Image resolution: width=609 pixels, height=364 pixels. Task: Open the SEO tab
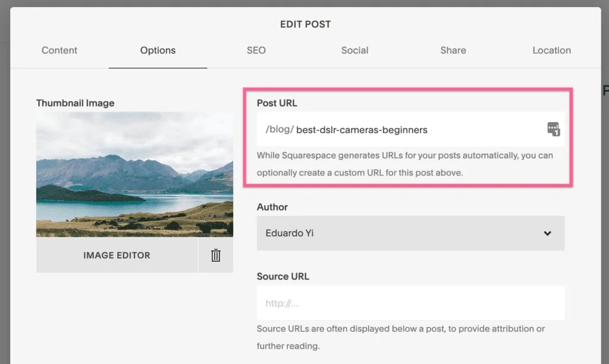pos(256,51)
